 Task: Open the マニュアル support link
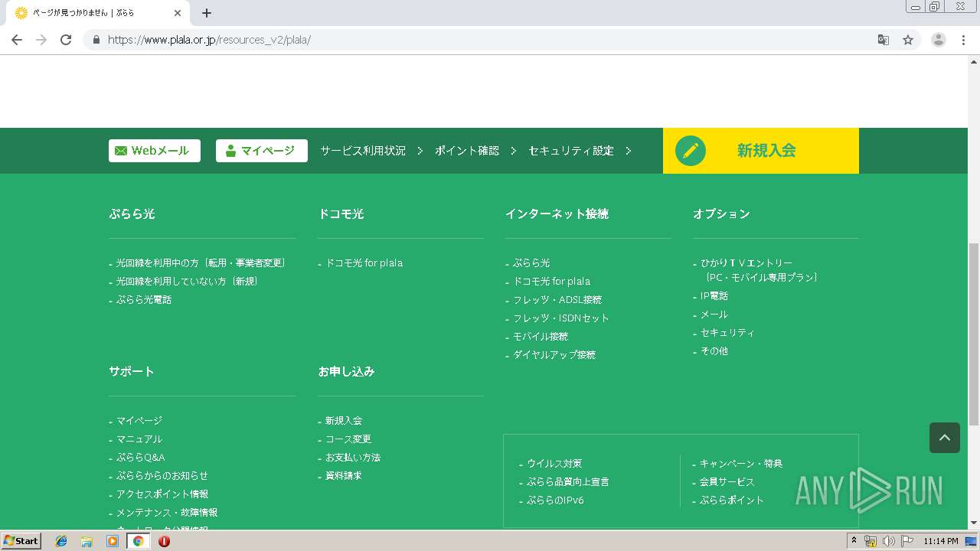[139, 439]
